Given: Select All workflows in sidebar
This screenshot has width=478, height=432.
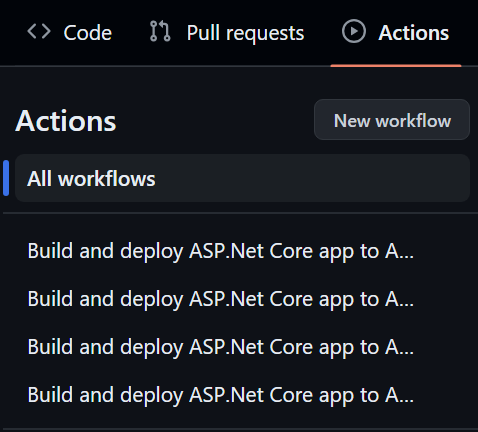Looking at the screenshot, I should click(x=242, y=178).
